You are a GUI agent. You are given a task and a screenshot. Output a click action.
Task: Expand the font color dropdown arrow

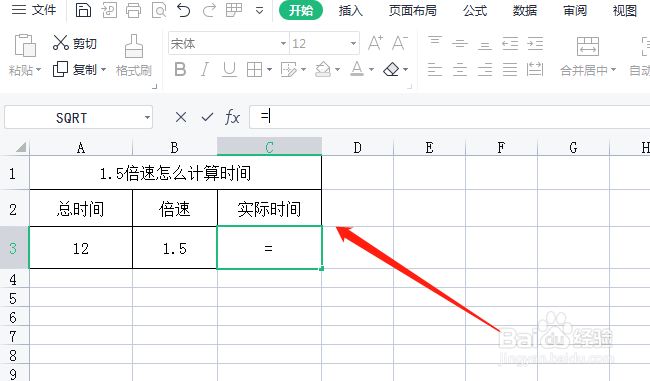371,70
